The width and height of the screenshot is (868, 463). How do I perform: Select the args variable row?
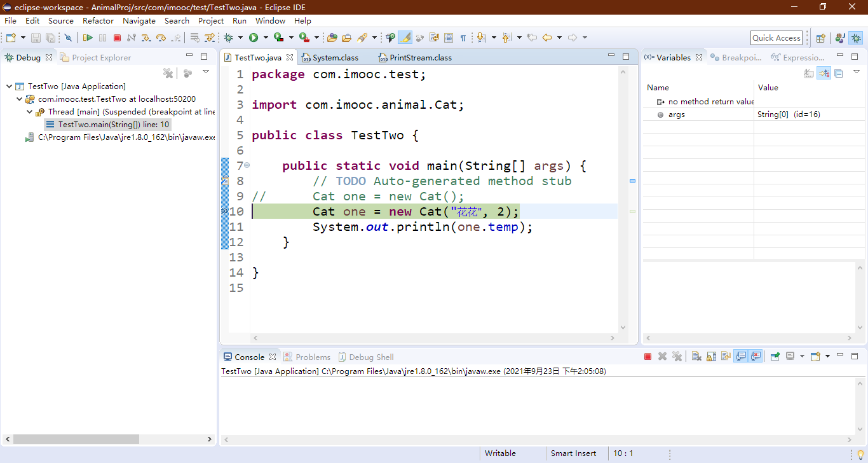pyautogui.click(x=677, y=114)
